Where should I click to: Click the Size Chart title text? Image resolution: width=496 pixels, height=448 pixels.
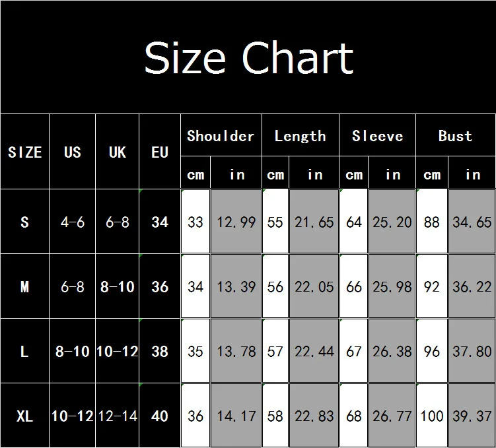[x=248, y=57]
